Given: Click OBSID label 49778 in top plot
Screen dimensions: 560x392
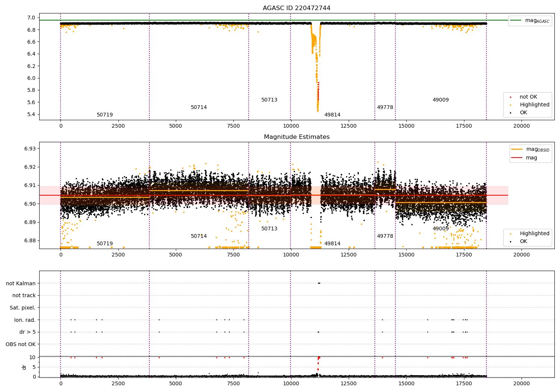Looking at the screenshot, I should pyautogui.click(x=385, y=108).
